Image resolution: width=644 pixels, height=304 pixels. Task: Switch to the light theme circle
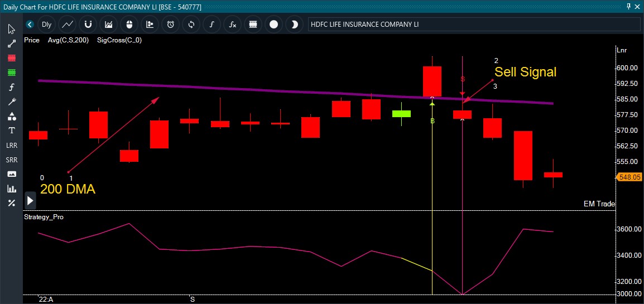click(x=273, y=25)
